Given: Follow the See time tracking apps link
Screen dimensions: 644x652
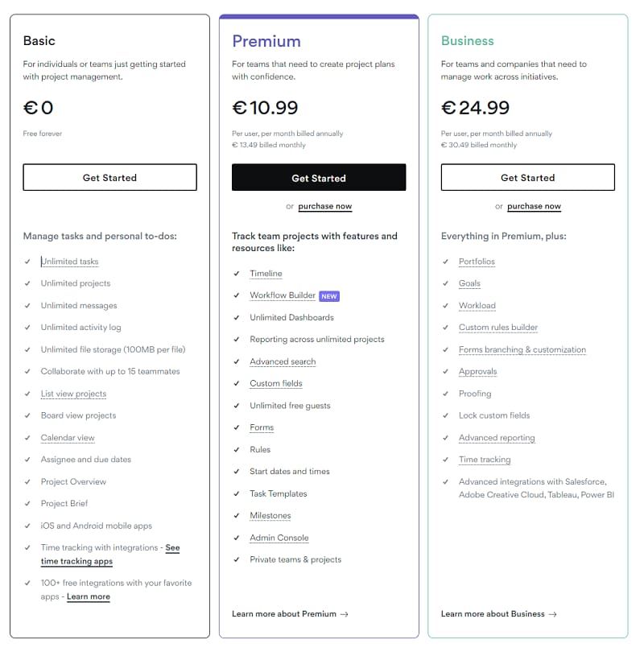Looking at the screenshot, I should click(77, 562).
